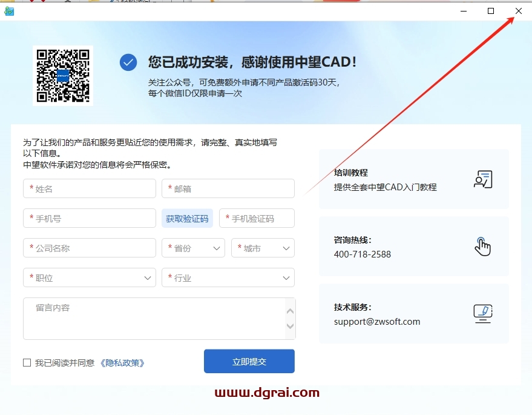Open the 职位 position dropdown
The width and height of the screenshot is (532, 415).
click(90, 278)
